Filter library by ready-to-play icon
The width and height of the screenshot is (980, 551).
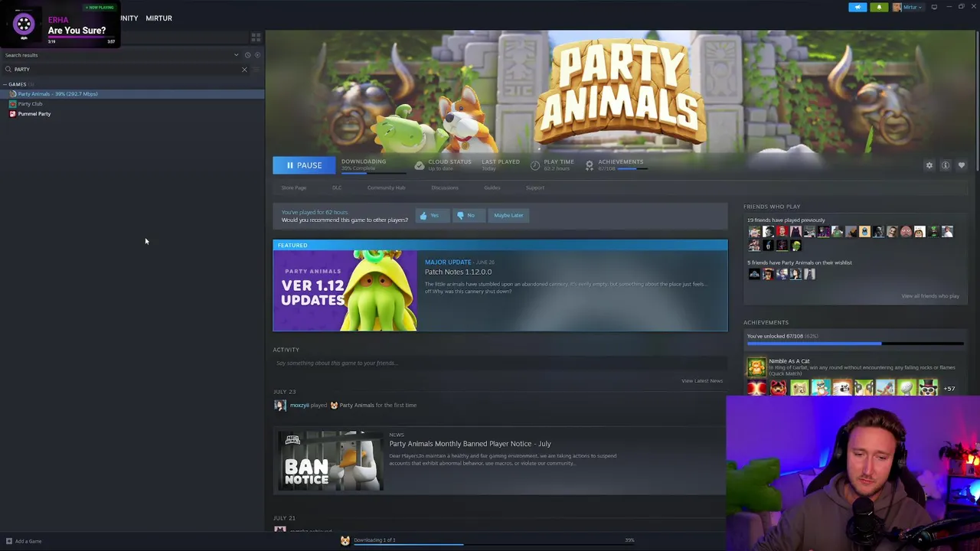257,55
